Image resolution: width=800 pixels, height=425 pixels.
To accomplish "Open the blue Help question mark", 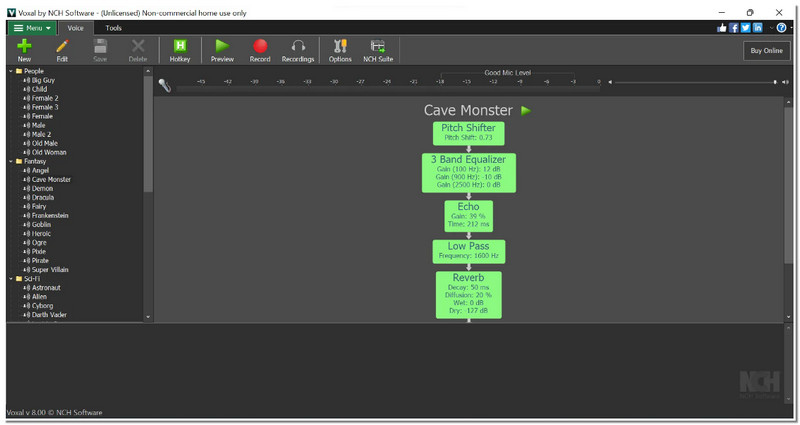I will click(x=781, y=28).
